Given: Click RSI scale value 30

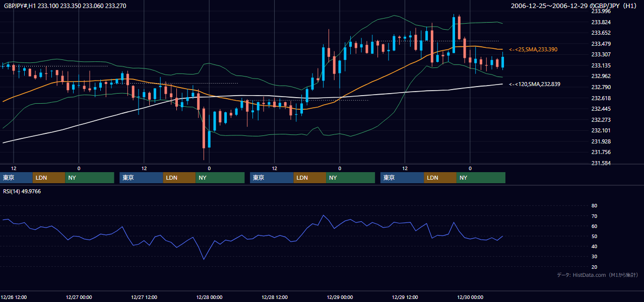Looking at the screenshot, I should tap(594, 256).
